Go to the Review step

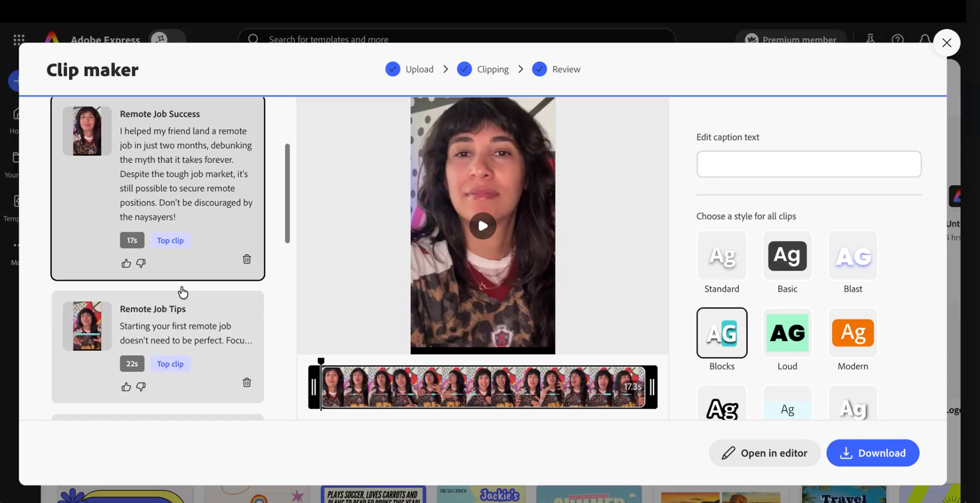tap(556, 69)
